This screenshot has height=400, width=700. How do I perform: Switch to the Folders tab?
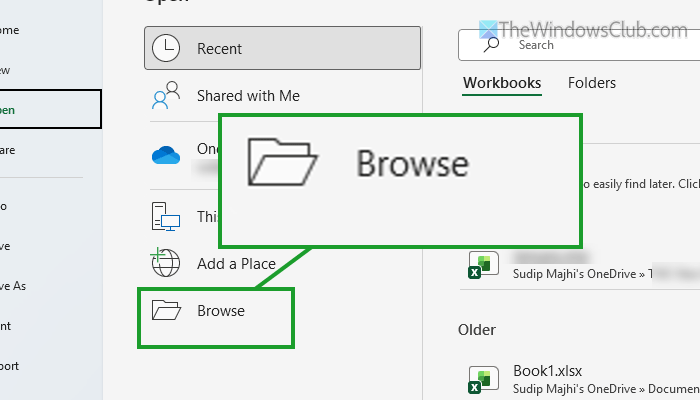point(592,83)
